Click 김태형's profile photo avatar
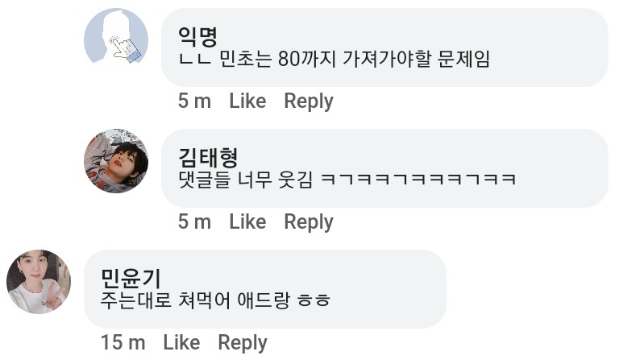The image size is (619, 364). [x=116, y=160]
